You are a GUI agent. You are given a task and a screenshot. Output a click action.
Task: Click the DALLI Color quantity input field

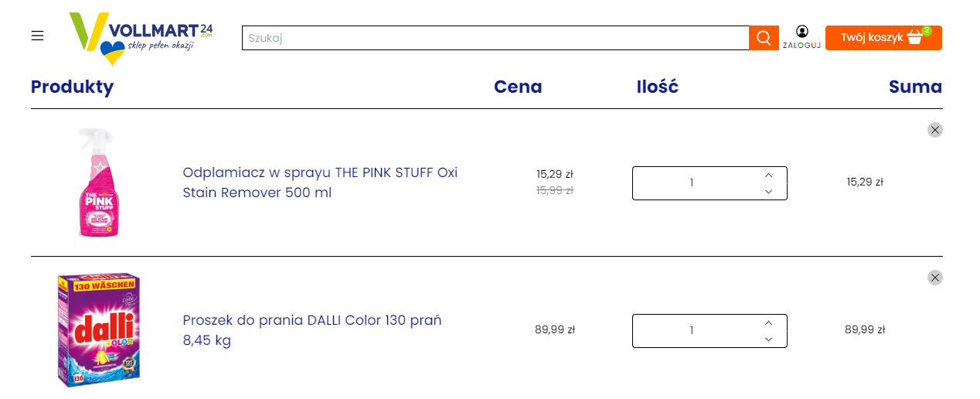coord(692,331)
